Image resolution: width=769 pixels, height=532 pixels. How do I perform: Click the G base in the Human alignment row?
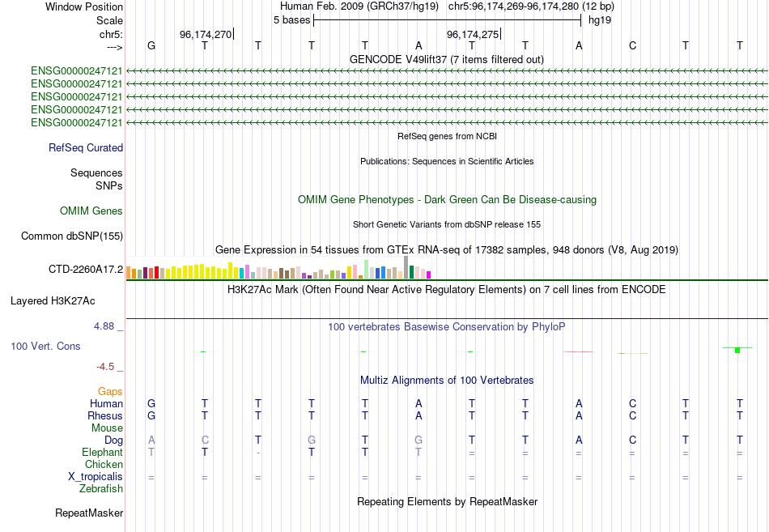click(x=151, y=403)
